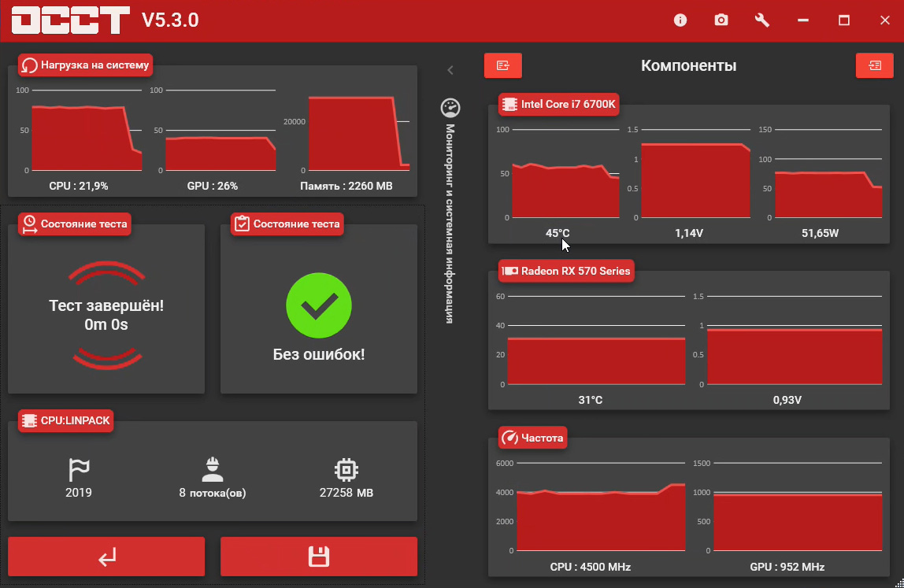The height and width of the screenshot is (588, 904).
Task: Click the OCCT logo
Action: click(71, 20)
